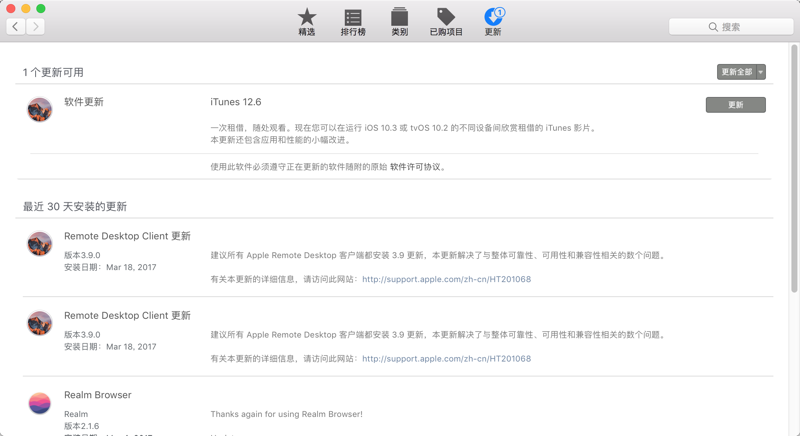Screen dimensions: 800x436
Task: Click the "最近 30 天安装的更新" heading
Action: [x=75, y=207]
